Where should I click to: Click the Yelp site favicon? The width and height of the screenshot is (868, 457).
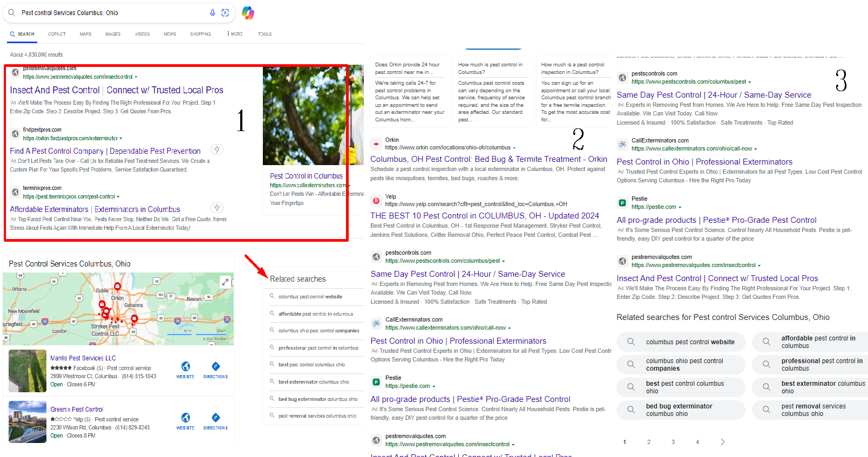coord(376,201)
